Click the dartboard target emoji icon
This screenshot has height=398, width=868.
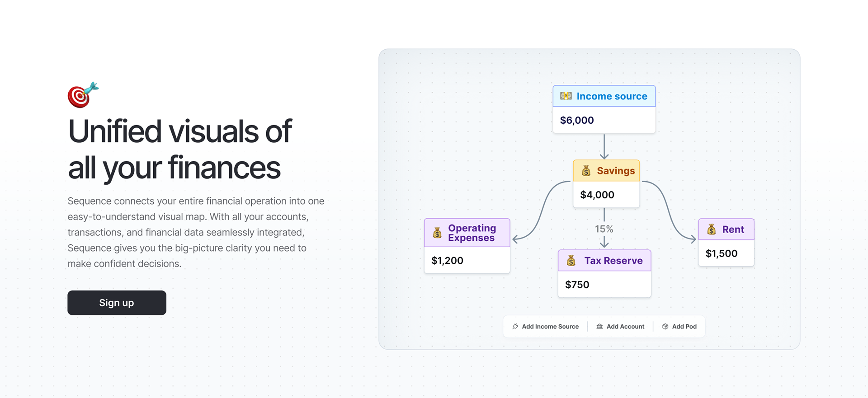[x=83, y=95]
